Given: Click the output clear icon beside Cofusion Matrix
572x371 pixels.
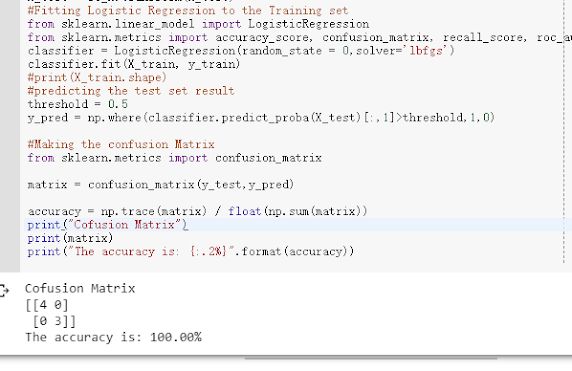Looking at the screenshot, I should (x=4, y=291).
